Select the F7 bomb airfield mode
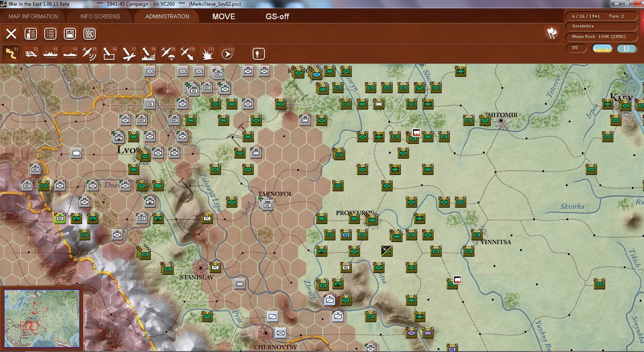This screenshot has width=644, height=352. [129, 54]
